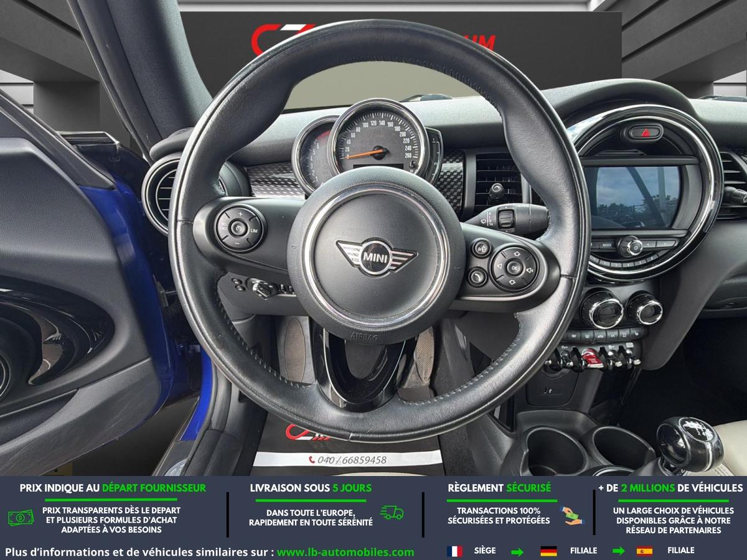The width and height of the screenshot is (747, 560).
Task: Click the gear shift knob
Action: [689, 444]
